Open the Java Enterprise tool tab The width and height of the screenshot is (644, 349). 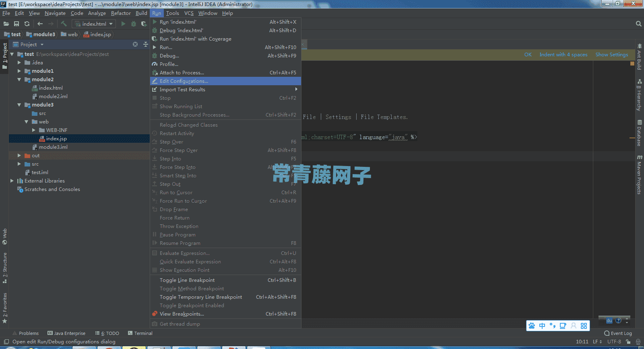(x=66, y=333)
